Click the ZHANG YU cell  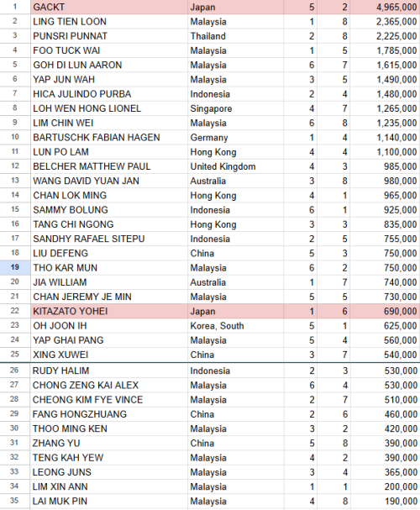click(109, 443)
